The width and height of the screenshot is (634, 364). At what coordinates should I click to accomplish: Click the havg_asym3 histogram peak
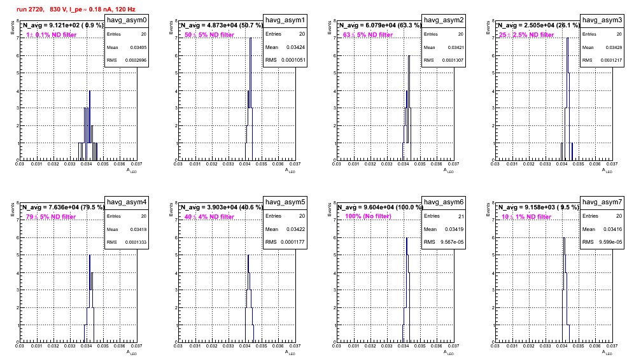coord(568,39)
